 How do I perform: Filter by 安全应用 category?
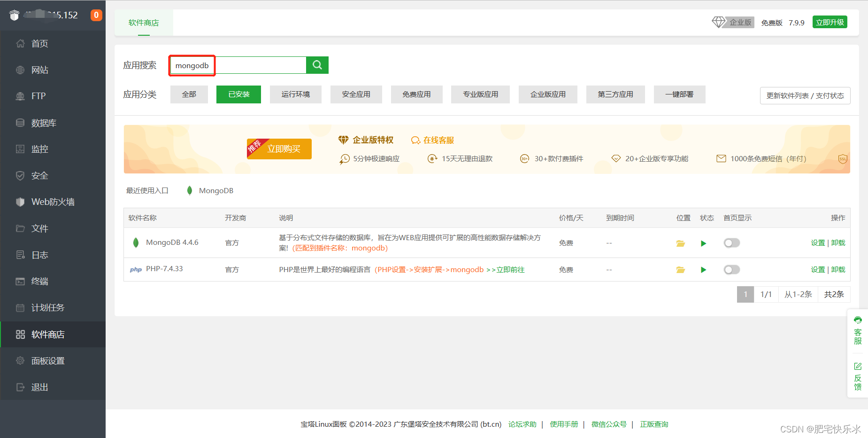click(356, 94)
